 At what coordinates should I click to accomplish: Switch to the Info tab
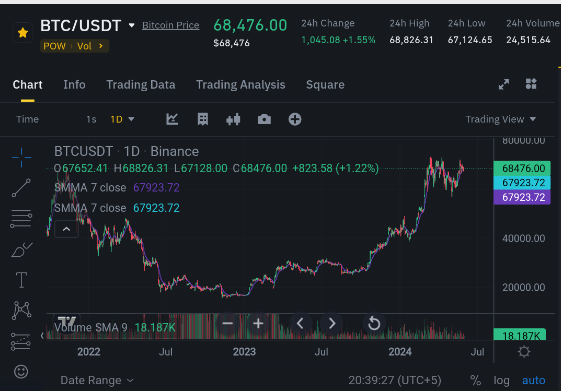[74, 85]
